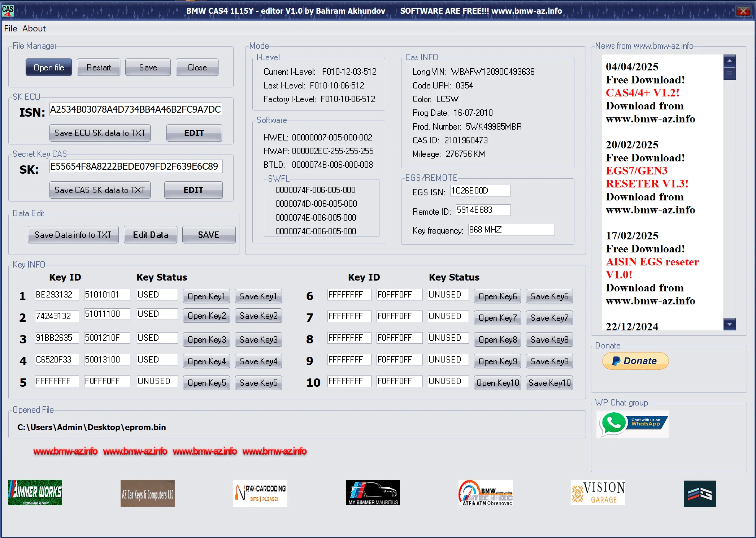This screenshot has height=538, width=756.
Task: Click the PayPal Donate button
Action: click(635, 361)
